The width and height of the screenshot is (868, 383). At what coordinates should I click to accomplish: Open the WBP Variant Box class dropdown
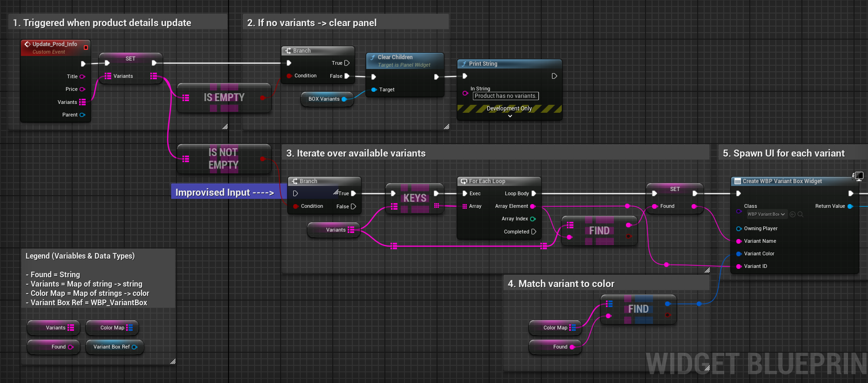[766, 214]
